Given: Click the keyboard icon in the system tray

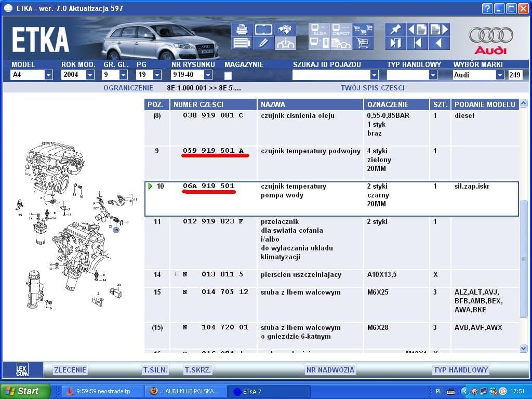Looking at the screenshot, I should click(x=450, y=392).
